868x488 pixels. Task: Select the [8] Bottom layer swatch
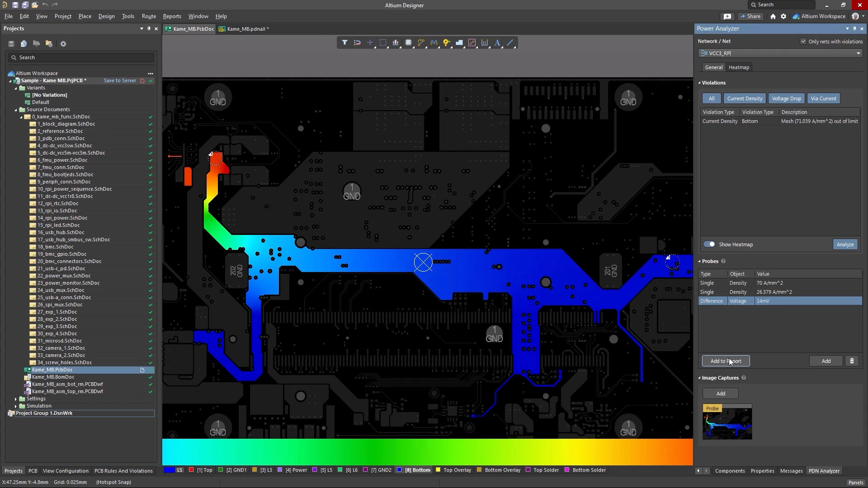coord(399,470)
